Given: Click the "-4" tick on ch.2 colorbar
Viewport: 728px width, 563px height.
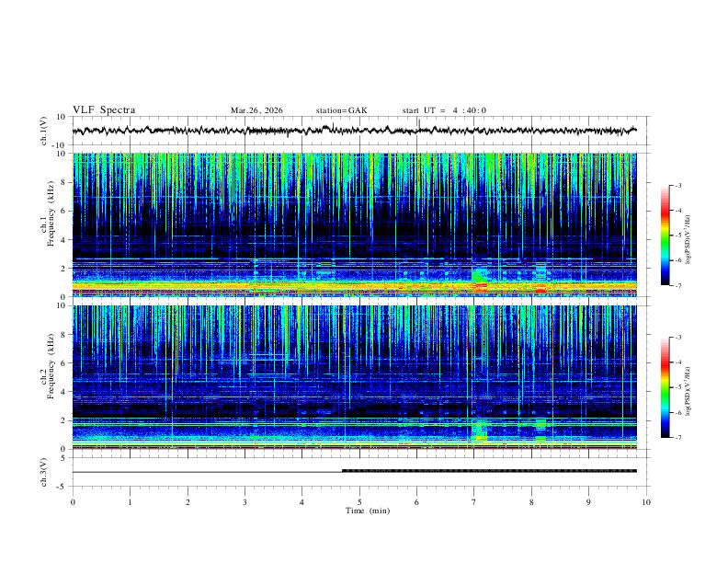Looking at the screenshot, I should [677, 362].
